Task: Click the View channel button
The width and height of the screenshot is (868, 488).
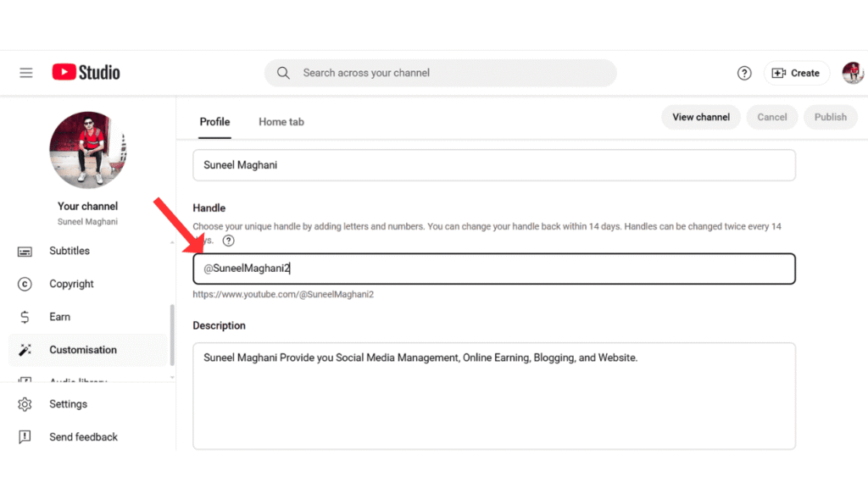Action: coord(700,117)
